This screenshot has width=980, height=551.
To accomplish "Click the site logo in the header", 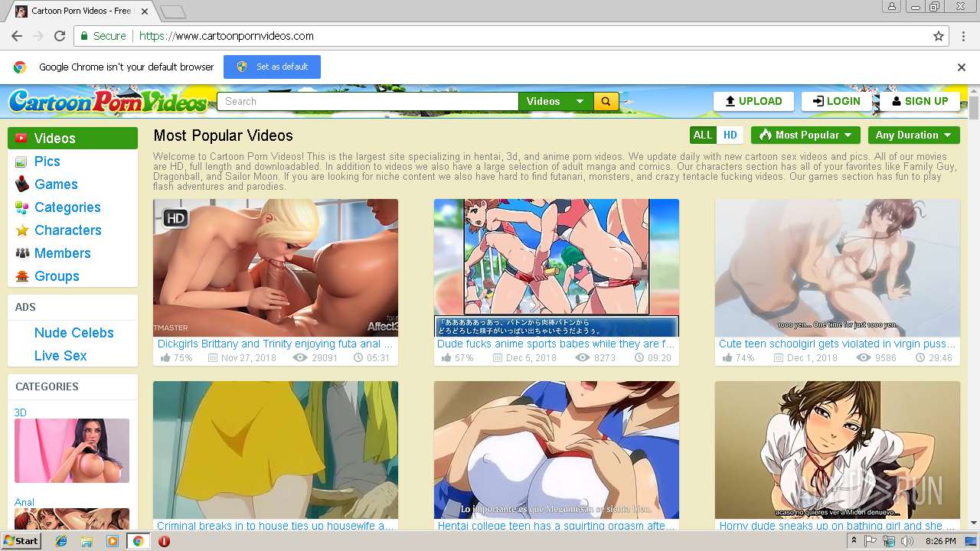I will (107, 101).
